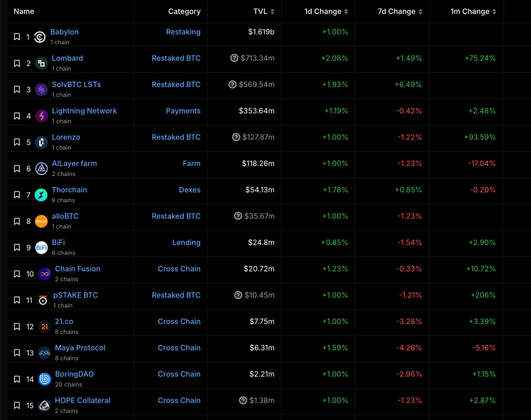Bookmark the 21.co protocol

pyautogui.click(x=17, y=327)
